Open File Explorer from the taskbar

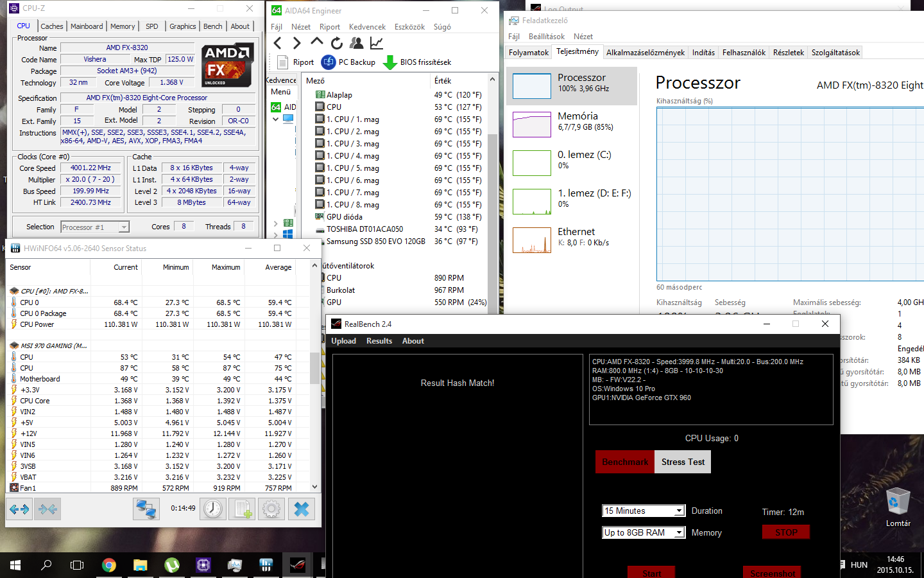pos(141,565)
